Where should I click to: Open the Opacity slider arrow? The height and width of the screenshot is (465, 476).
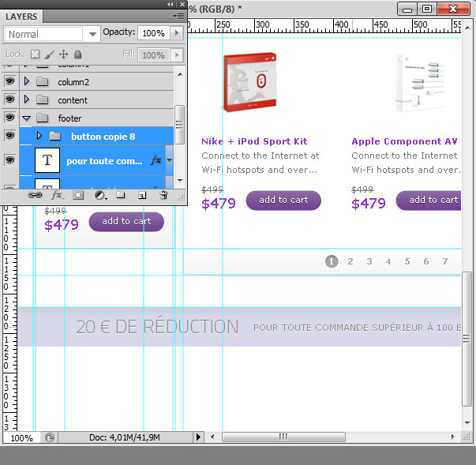[177, 33]
